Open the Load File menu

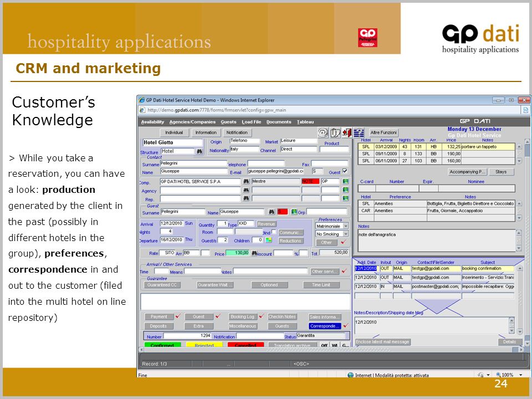pos(252,122)
